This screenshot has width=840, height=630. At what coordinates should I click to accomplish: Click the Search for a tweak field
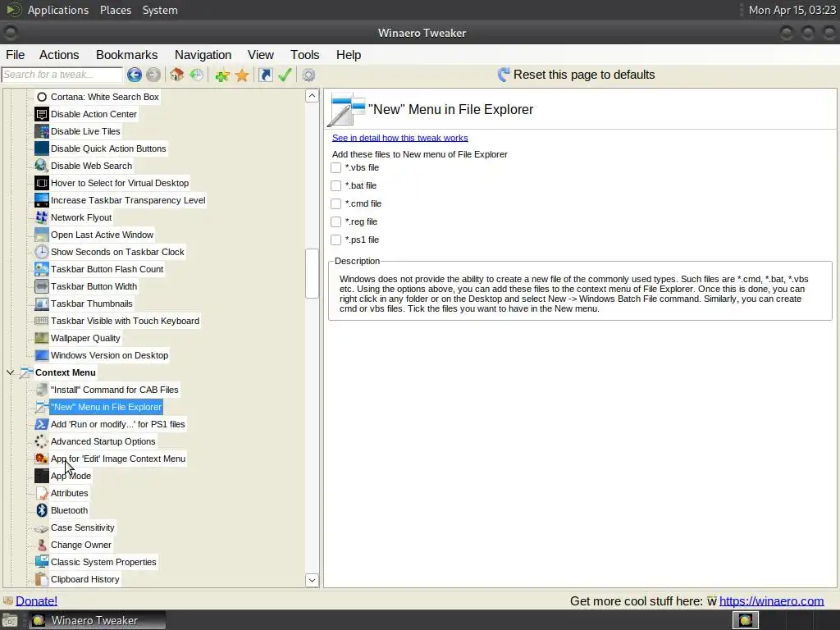(x=62, y=75)
